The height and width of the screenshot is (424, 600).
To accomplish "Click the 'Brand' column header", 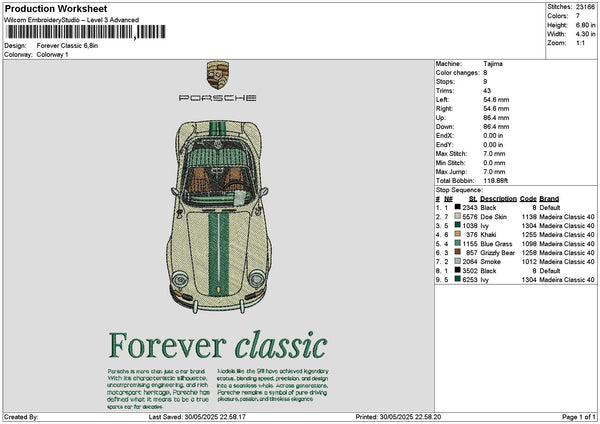I will coord(549,199).
